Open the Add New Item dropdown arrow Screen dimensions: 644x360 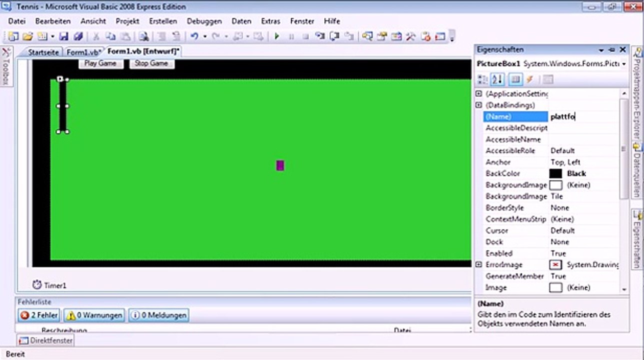(x=52, y=36)
